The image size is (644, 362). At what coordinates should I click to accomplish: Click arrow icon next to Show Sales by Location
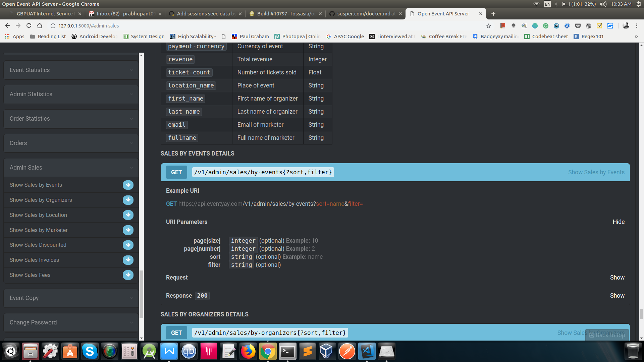(128, 215)
